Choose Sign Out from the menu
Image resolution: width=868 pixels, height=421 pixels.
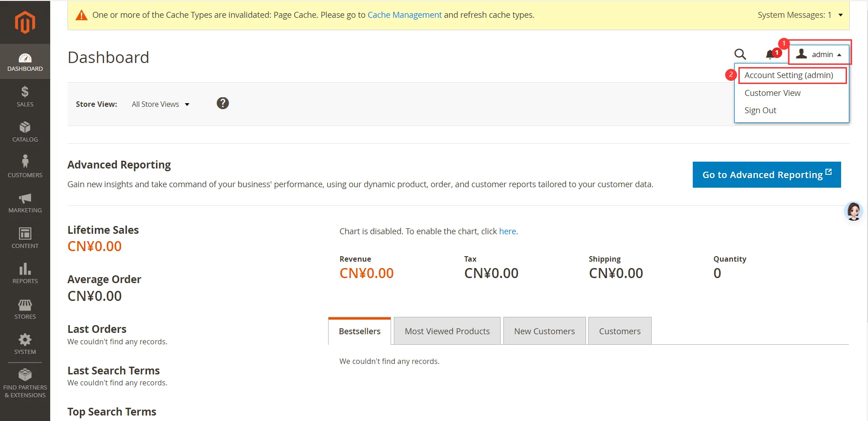760,111
